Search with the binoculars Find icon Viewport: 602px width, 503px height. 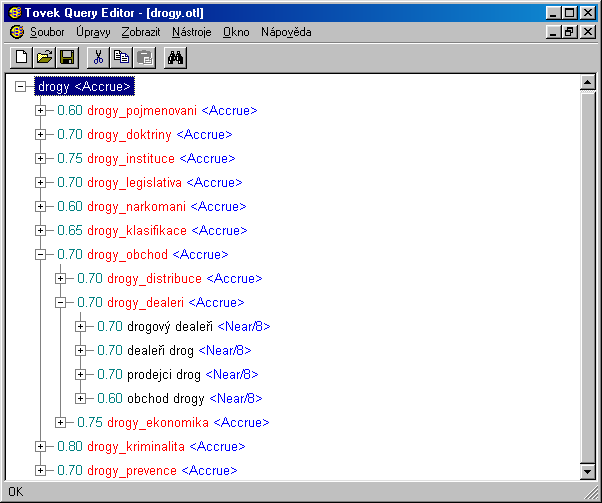click(x=175, y=58)
